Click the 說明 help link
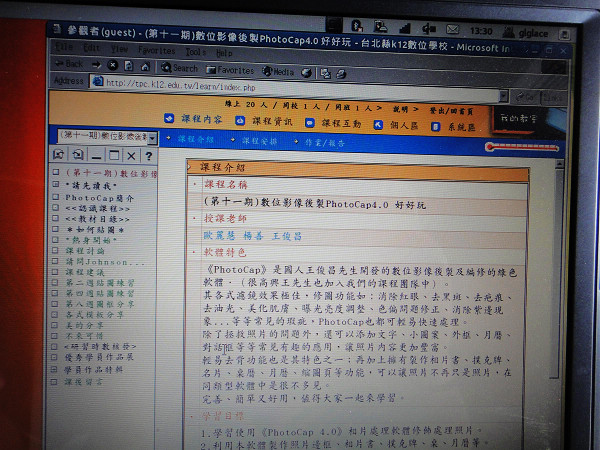Viewport: 600px width, 450px height. pyautogui.click(x=401, y=109)
